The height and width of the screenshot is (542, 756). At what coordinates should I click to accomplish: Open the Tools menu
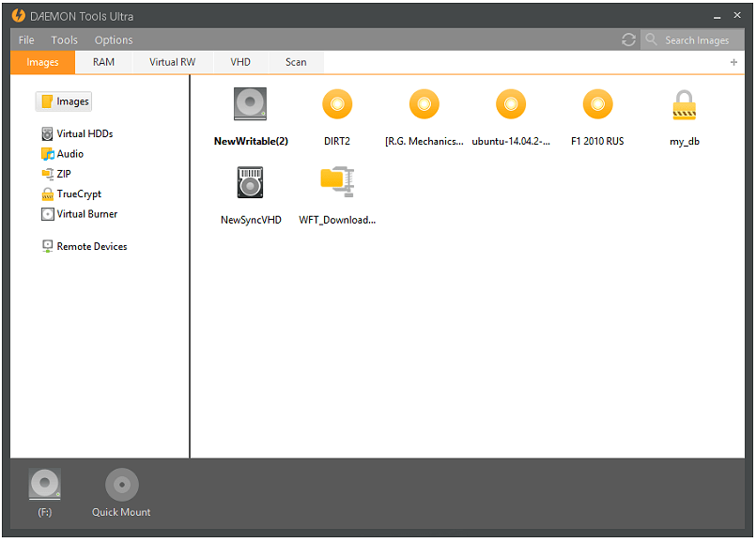[x=64, y=40]
